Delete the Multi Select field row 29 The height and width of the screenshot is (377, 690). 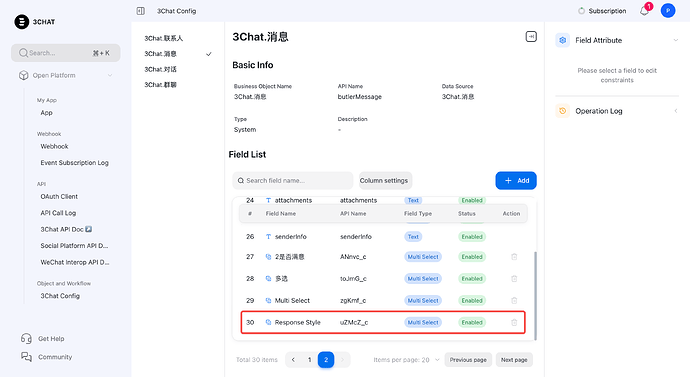(x=514, y=300)
